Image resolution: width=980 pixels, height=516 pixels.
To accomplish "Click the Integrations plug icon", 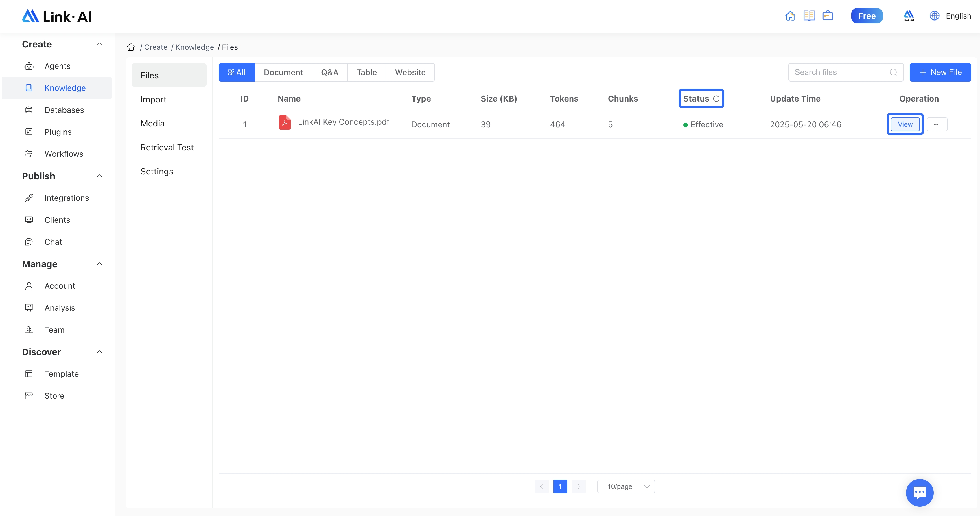I will point(29,198).
